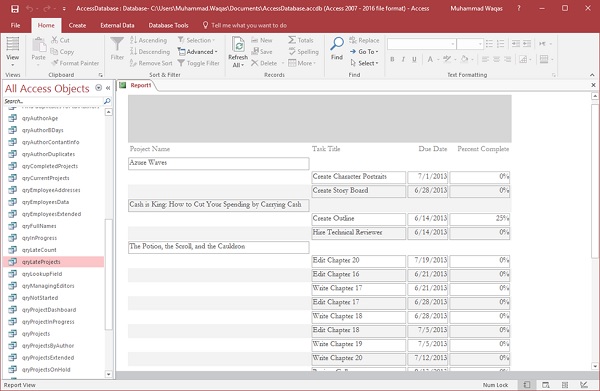This screenshot has width=600, height=391.
Task: Open the Database Tools tab
Action: coord(168,25)
